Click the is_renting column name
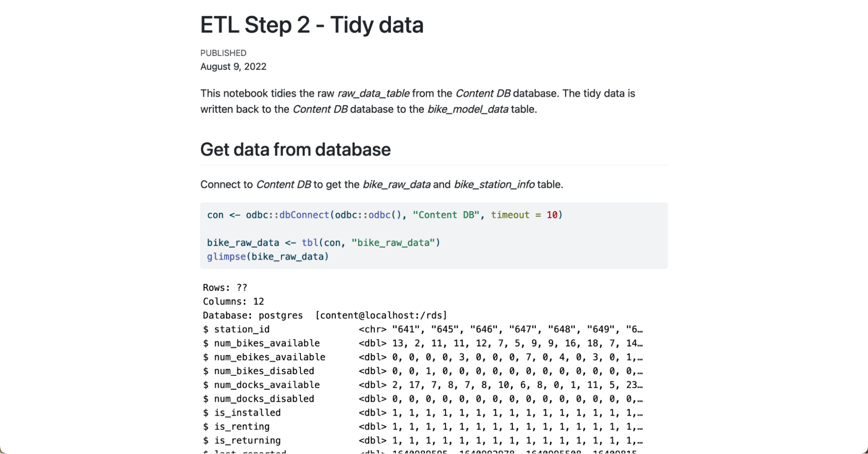868x454 pixels. (241, 427)
